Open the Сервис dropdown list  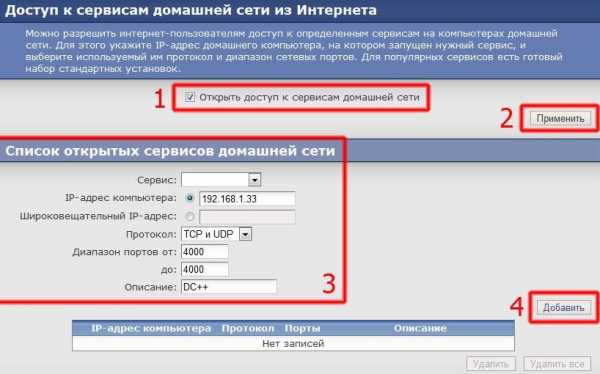click(x=221, y=180)
